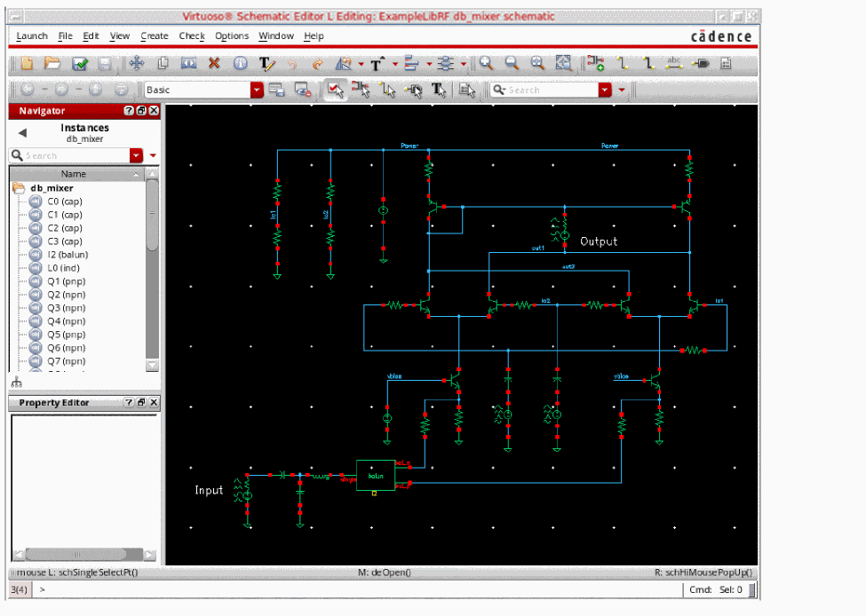This screenshot has width=866, height=616.
Task: Click the Check and Save icon
Action: pos(80,64)
